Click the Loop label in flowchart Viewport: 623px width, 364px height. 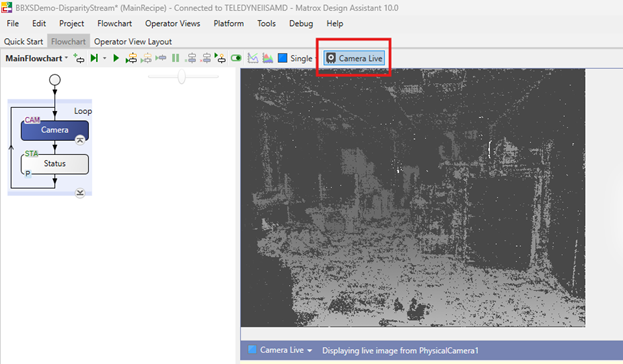click(x=83, y=111)
